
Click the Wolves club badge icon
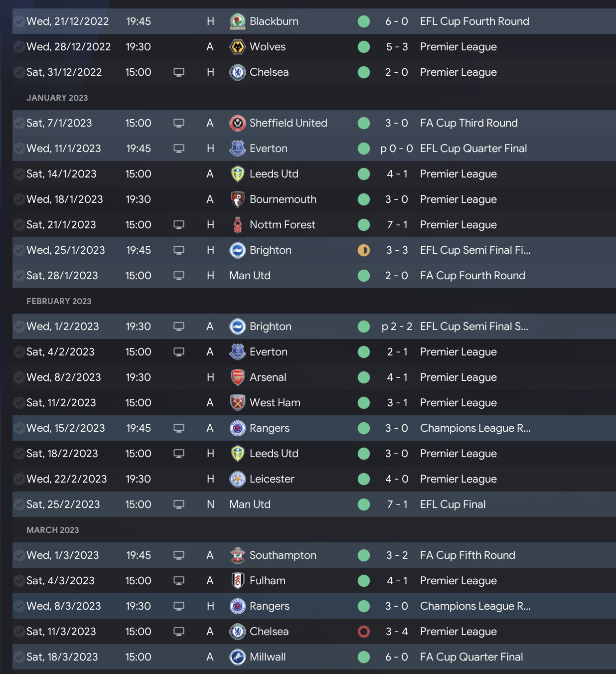(238, 47)
